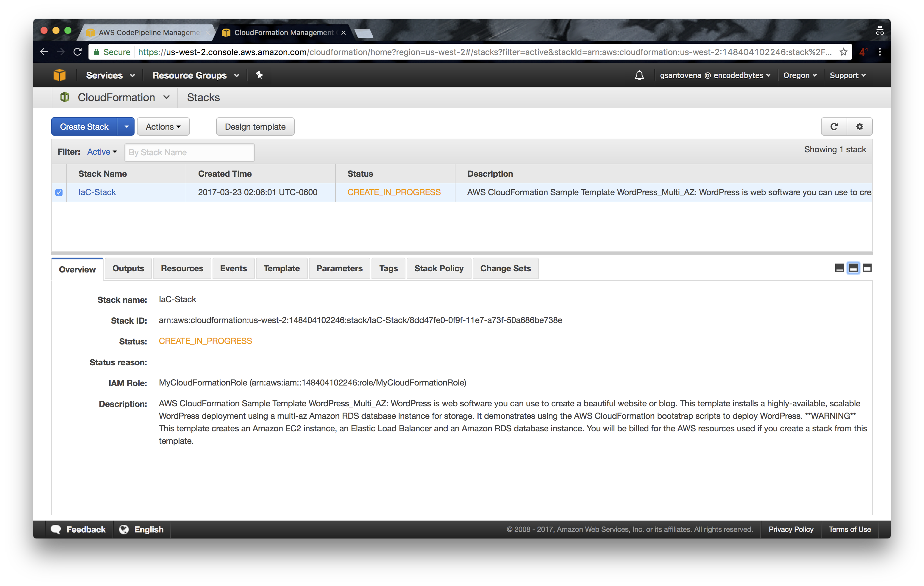Click the pin shortcut icon in navbar
Viewport: 924px width, 586px height.
coord(259,75)
